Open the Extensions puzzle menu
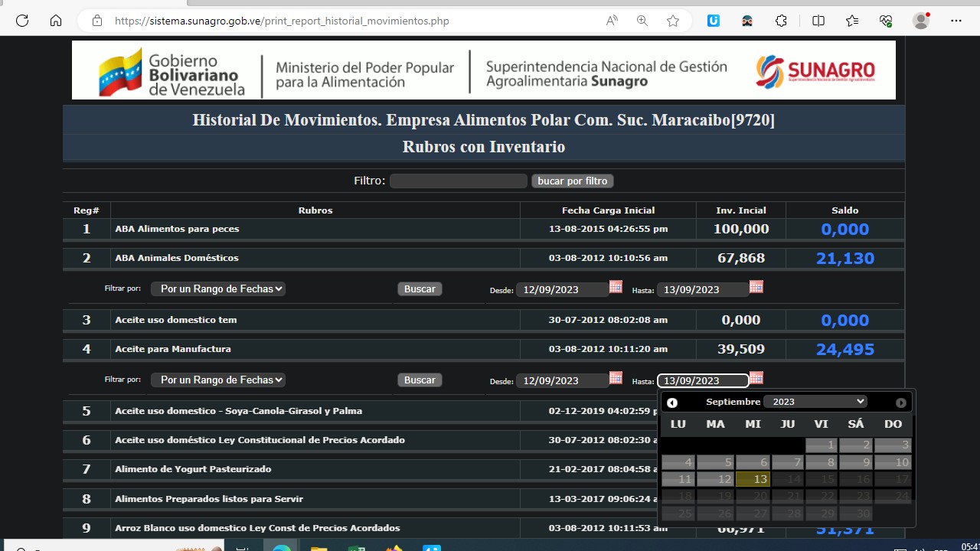 tap(781, 21)
